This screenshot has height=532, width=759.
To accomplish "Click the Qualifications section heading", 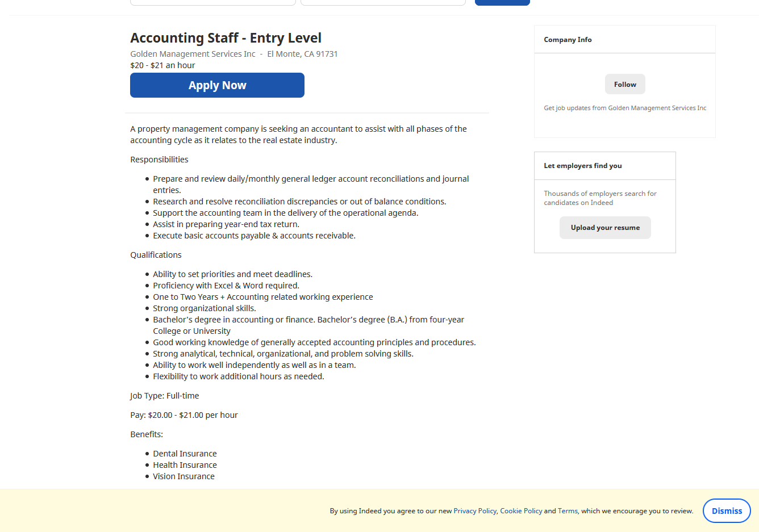I will point(156,255).
